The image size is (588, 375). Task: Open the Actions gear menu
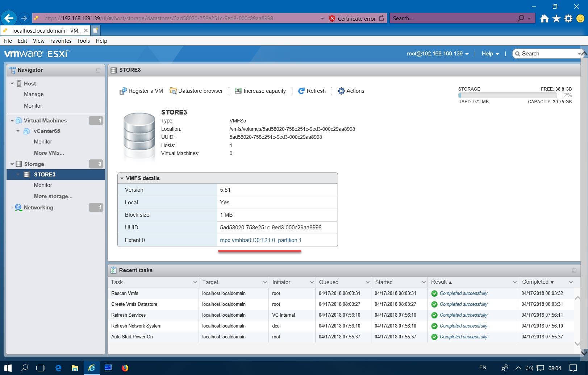[x=341, y=91]
